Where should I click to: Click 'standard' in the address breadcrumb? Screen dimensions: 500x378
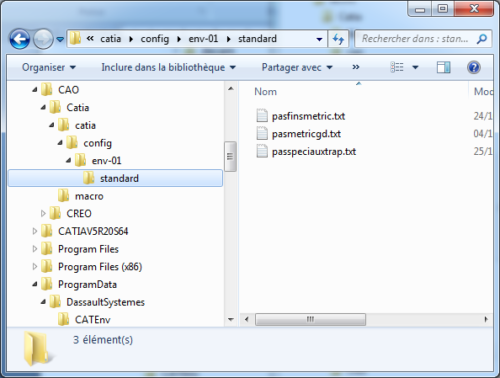click(x=257, y=39)
